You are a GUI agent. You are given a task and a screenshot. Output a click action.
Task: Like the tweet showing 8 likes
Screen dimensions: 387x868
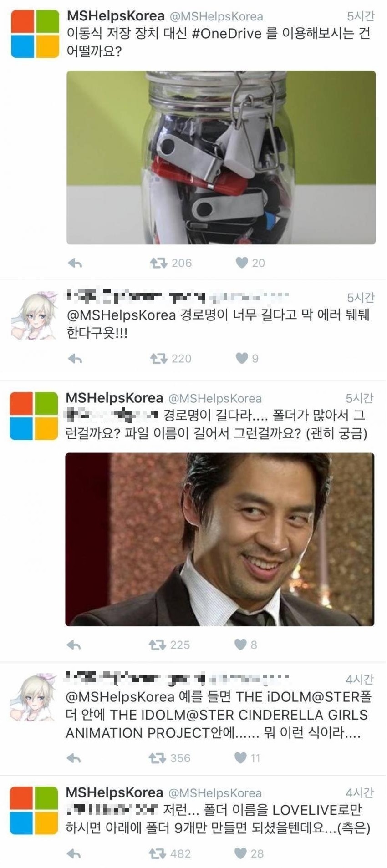240,645
